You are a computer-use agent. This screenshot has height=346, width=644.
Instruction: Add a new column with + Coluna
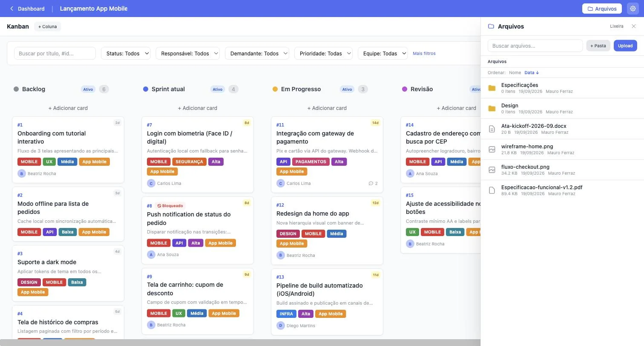tap(47, 26)
